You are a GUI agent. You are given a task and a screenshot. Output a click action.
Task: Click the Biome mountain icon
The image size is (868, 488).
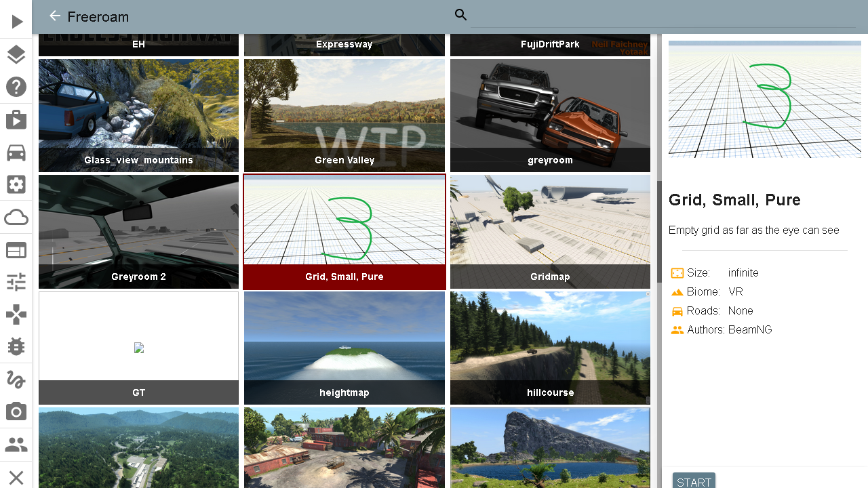pos(677,292)
